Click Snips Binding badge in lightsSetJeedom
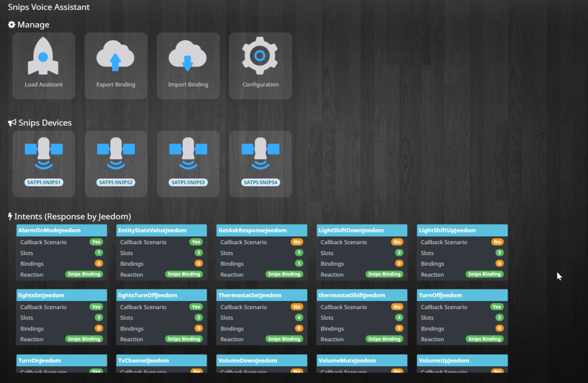The width and height of the screenshot is (588, 383). (x=84, y=339)
